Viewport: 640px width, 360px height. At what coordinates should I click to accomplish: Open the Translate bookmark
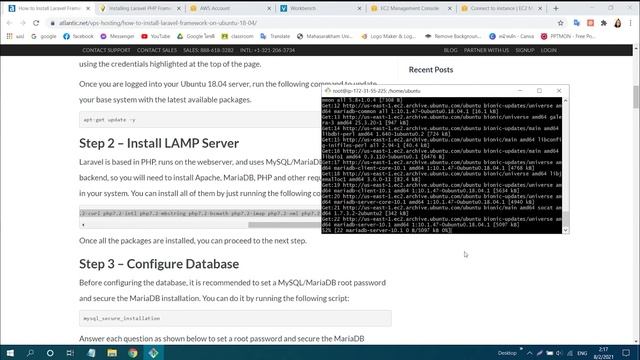coord(275,36)
